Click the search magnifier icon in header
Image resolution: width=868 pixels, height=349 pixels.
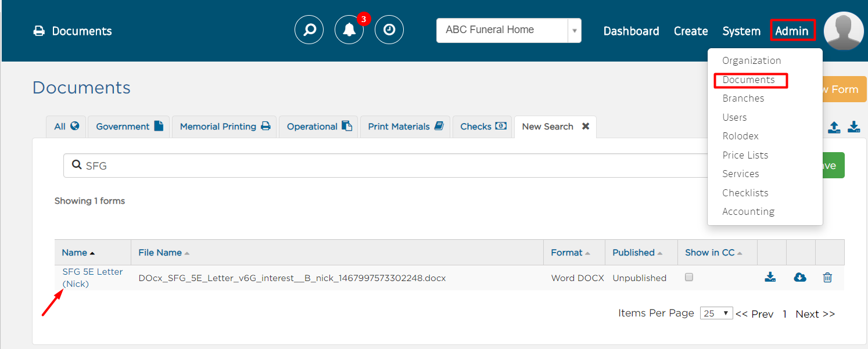pyautogui.click(x=309, y=30)
